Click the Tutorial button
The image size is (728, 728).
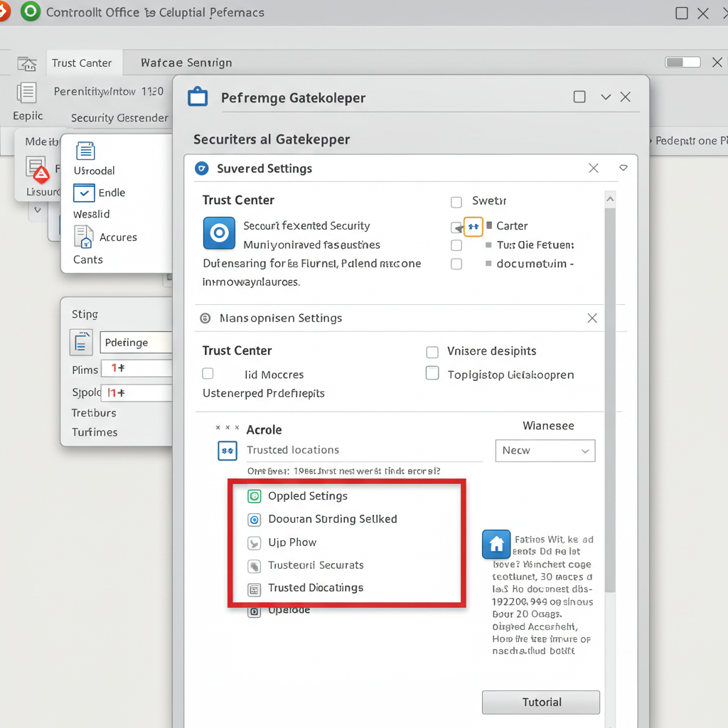[541, 702]
